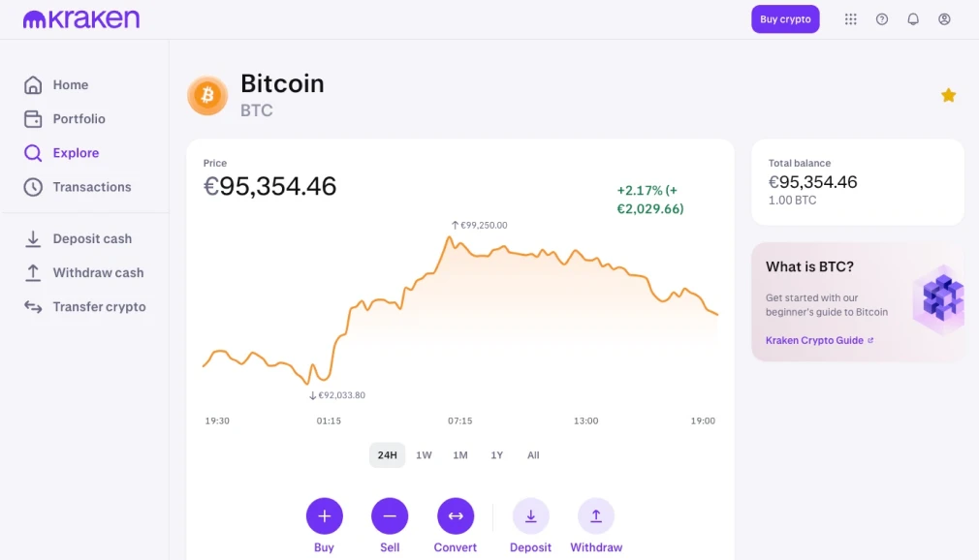Click the round Sell minus icon
Viewport: 979px width, 560px height.
[x=390, y=516]
